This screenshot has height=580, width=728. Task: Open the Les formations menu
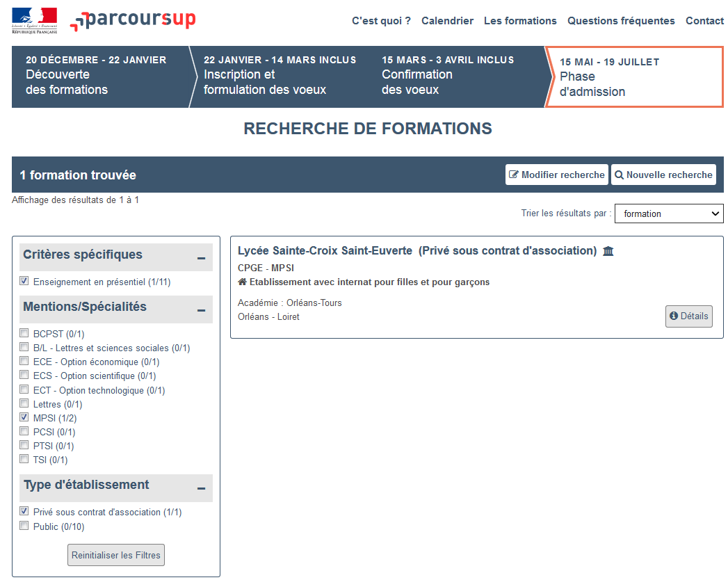pos(520,21)
